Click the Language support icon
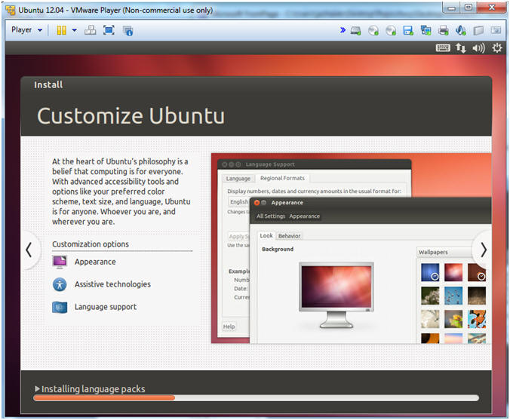 tap(60, 307)
